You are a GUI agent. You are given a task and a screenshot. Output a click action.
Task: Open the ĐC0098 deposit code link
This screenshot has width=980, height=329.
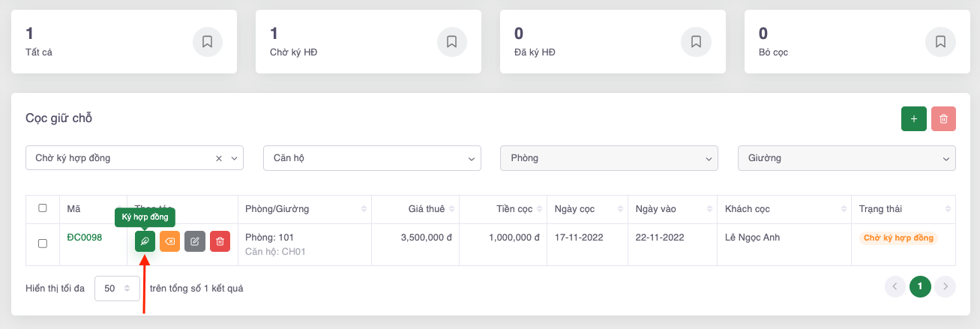click(x=84, y=238)
